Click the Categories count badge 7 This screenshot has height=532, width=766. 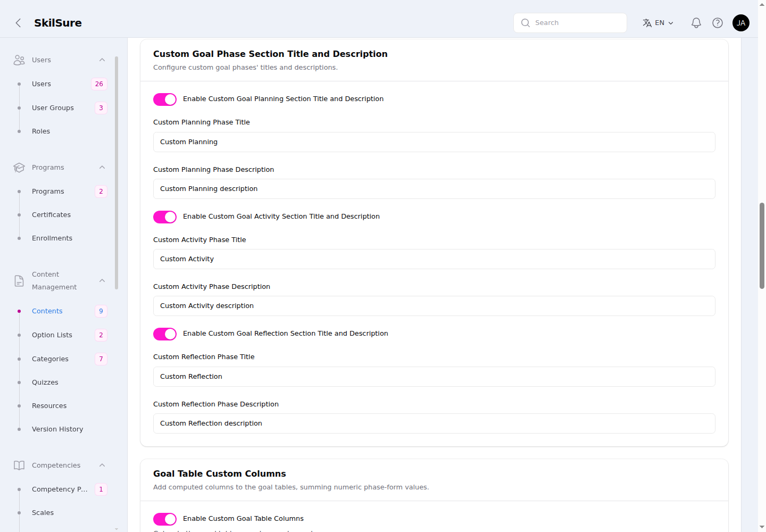click(101, 359)
